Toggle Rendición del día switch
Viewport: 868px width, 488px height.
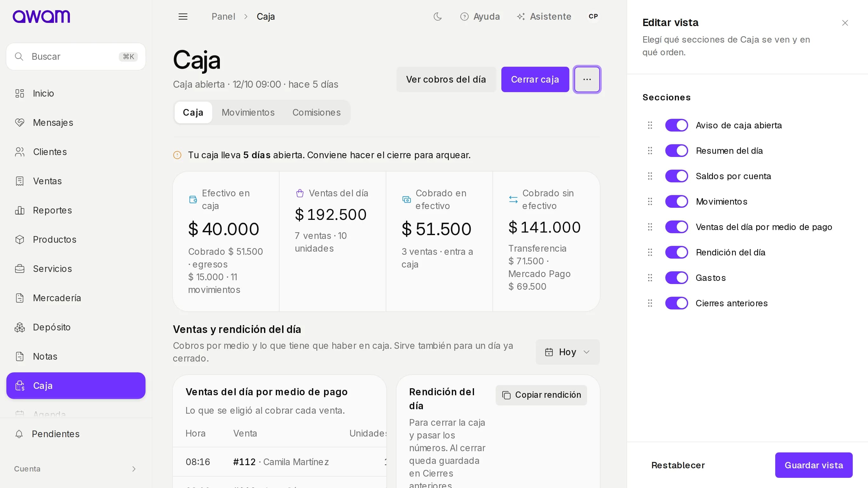[x=677, y=253]
